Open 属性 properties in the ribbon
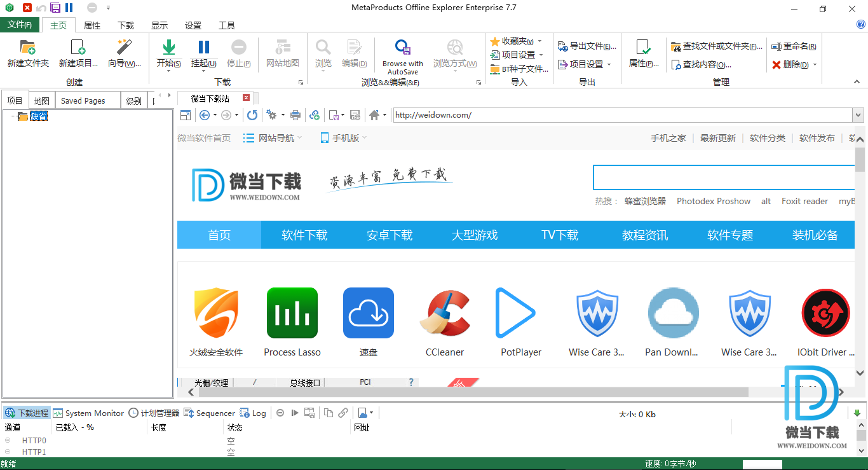This screenshot has height=470, width=868. pos(644,53)
